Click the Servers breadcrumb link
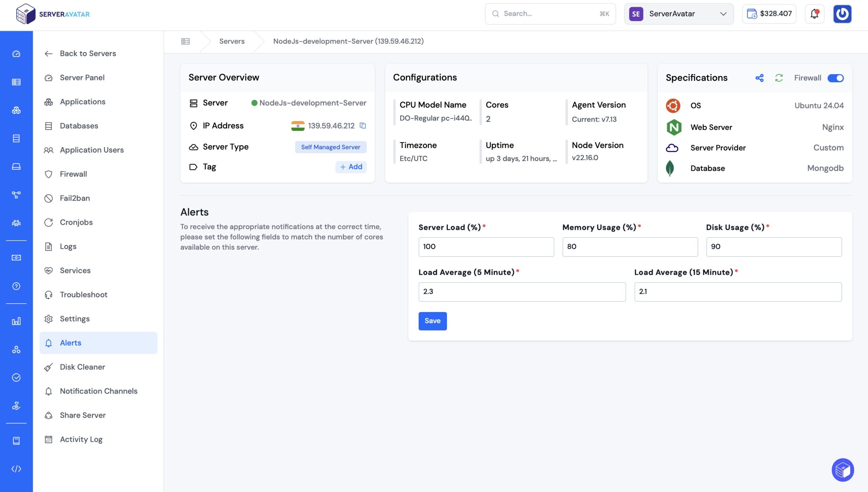868x492 pixels. tap(232, 41)
